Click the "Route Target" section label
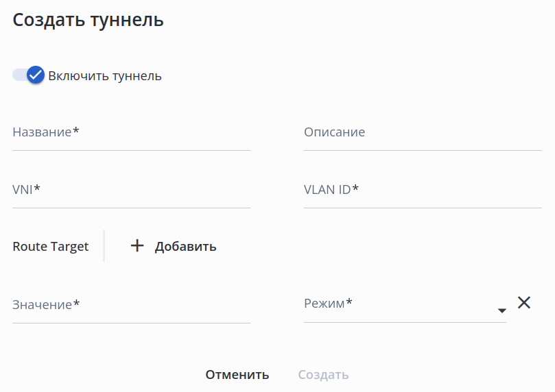Image resolution: width=555 pixels, height=392 pixels. click(51, 247)
